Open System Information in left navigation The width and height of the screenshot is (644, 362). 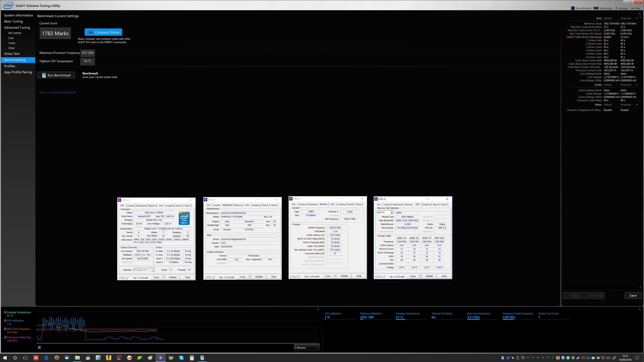click(18, 15)
